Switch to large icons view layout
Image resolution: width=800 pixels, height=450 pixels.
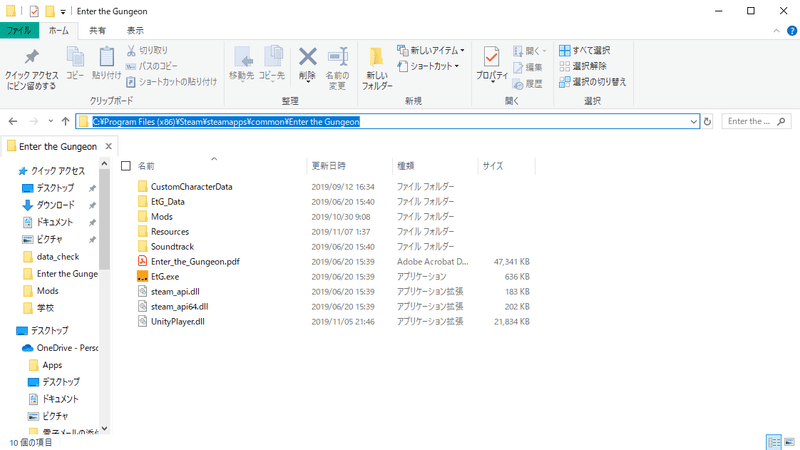click(x=789, y=442)
